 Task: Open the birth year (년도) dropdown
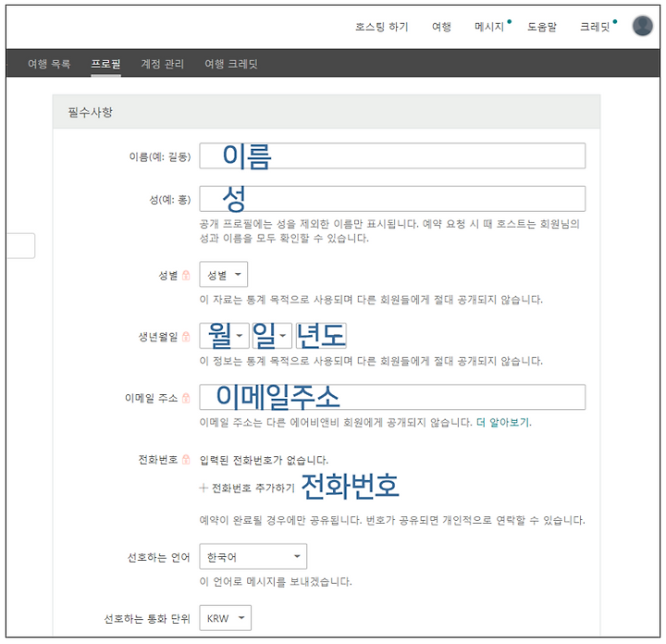click(321, 336)
